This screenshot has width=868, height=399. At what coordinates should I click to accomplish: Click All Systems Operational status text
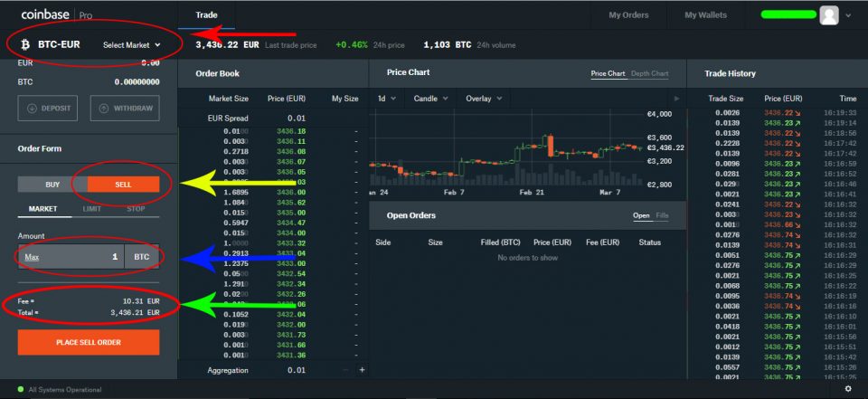[65, 390]
